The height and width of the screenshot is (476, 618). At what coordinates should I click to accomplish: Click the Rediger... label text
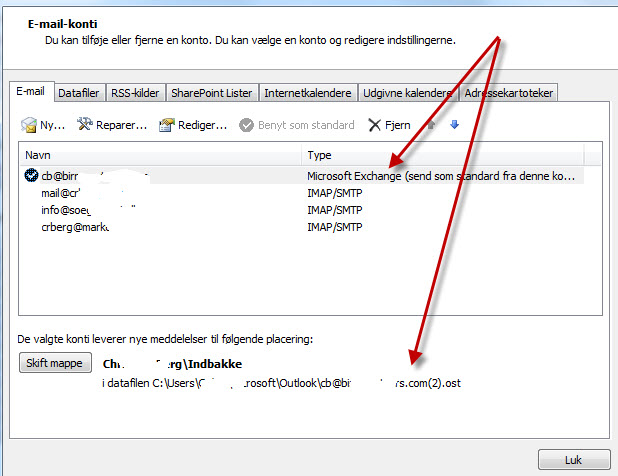click(x=203, y=125)
